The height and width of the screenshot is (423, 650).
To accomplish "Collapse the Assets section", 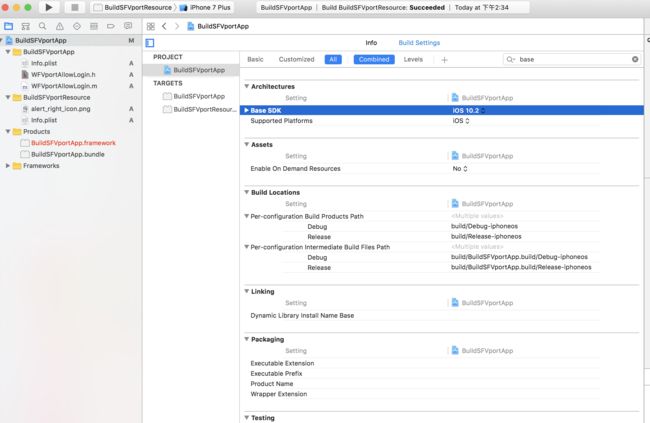I will coord(247,144).
